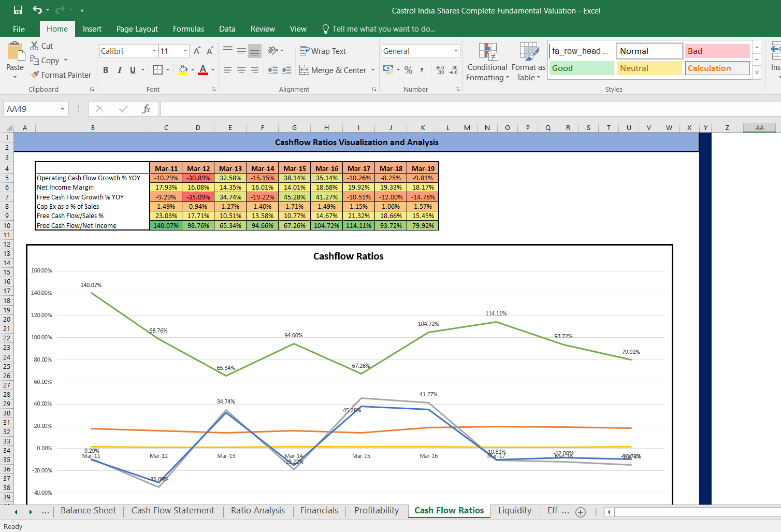Image resolution: width=781 pixels, height=532 pixels.
Task: Apply the cell borders icon
Action: 158,70
